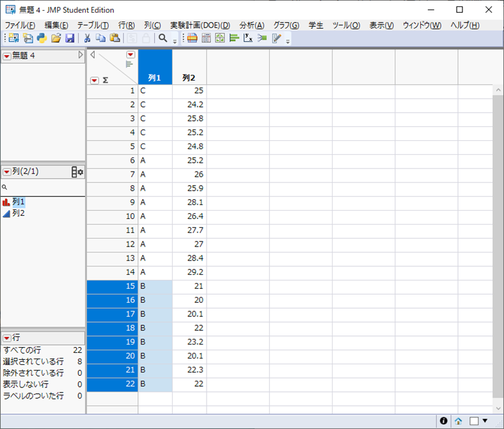Click the Python script toolbar icon
The image size is (504, 429).
(x=42, y=38)
